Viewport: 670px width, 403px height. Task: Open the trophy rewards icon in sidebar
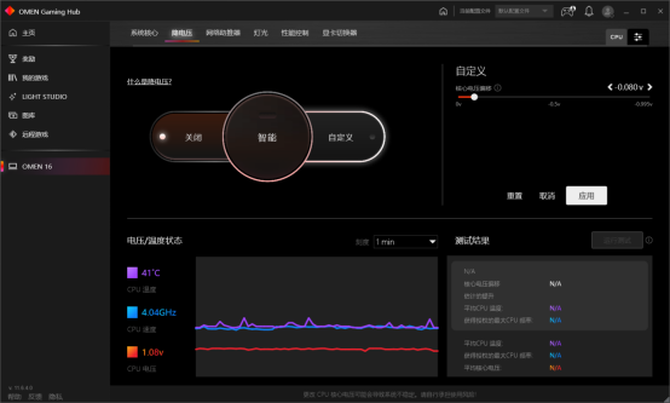point(13,59)
